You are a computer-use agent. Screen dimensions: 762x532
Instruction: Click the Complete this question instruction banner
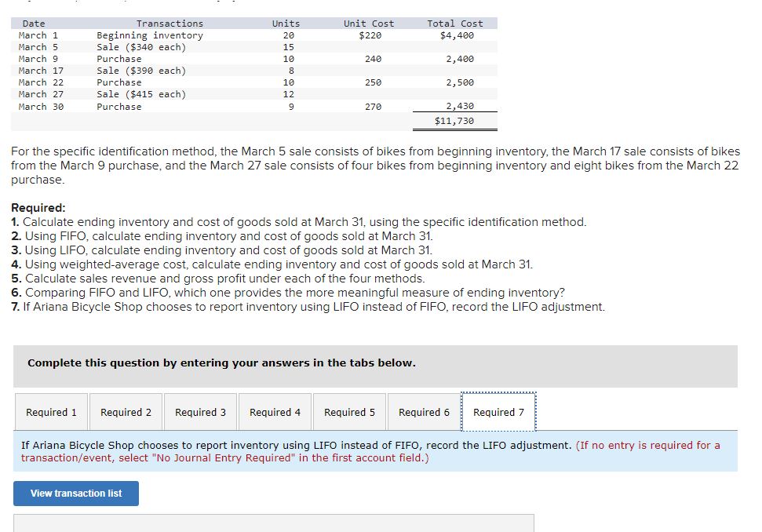[375, 366]
